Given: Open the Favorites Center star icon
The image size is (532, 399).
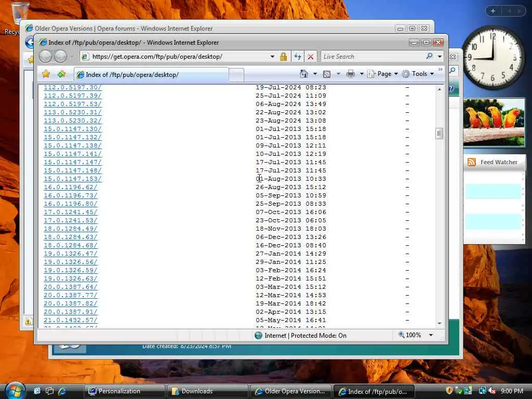Looking at the screenshot, I should click(46, 74).
